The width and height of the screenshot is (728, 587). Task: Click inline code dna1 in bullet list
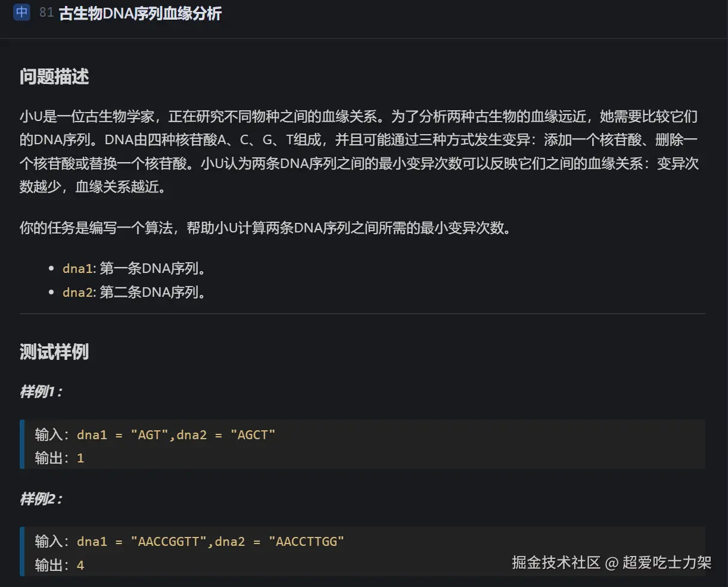[77, 269]
